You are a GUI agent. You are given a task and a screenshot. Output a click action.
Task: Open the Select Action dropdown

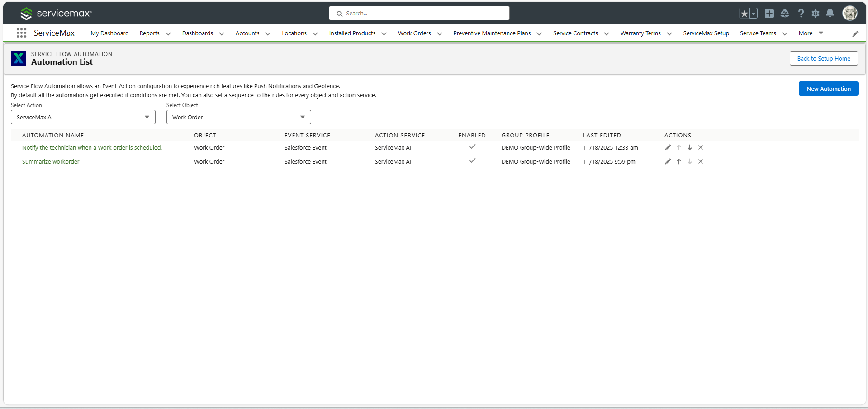pos(83,117)
